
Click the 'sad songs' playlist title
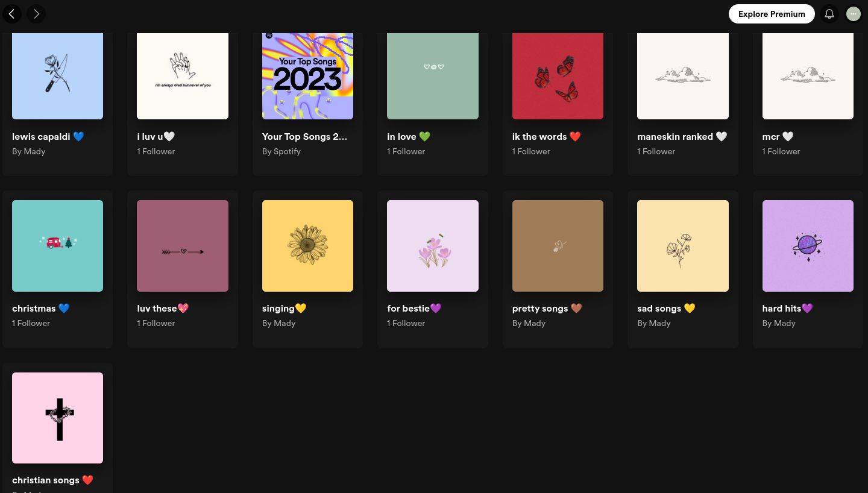666,309
